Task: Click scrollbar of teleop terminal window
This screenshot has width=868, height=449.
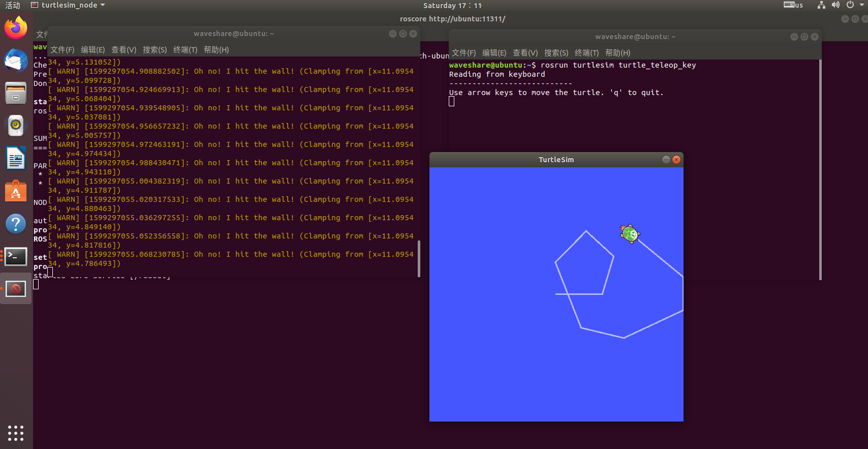Action: (820, 170)
